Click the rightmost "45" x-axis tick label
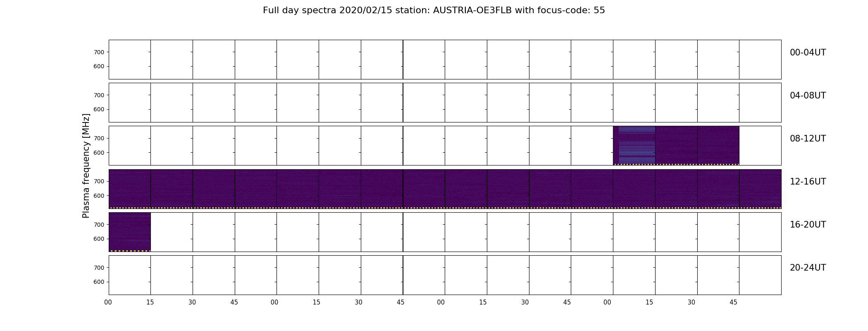The height and width of the screenshot is (331, 868). (733, 302)
